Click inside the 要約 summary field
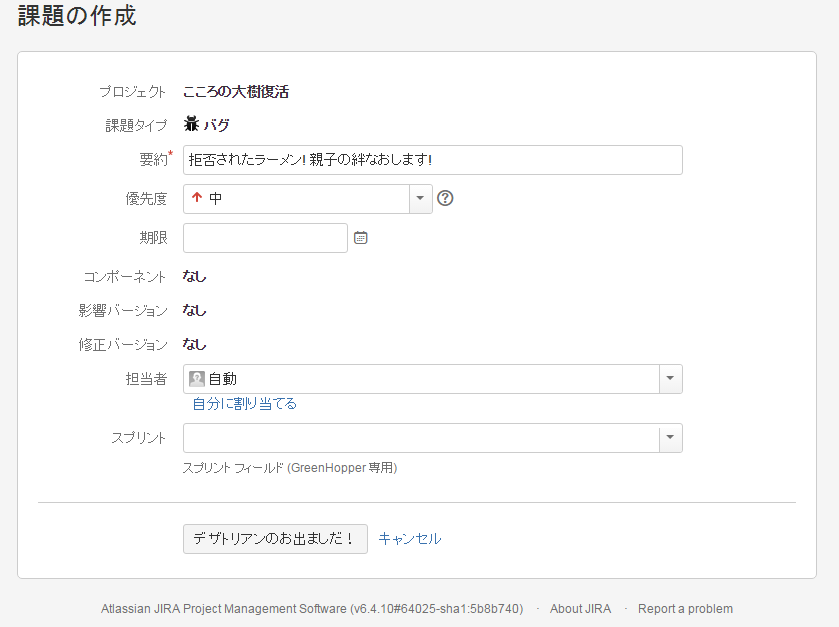This screenshot has height=627, width=839. 430,160
